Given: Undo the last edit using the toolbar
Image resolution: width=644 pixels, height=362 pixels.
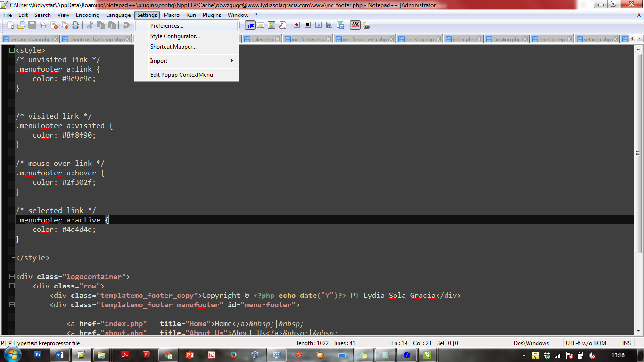Looking at the screenshot, I should (126, 25).
